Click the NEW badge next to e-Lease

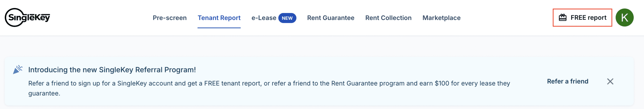tap(287, 18)
